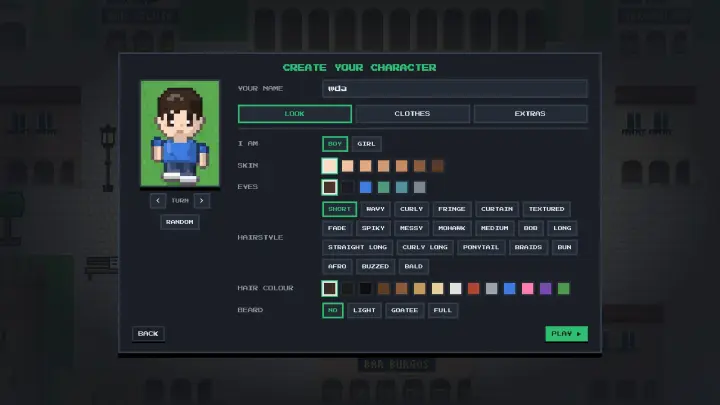720x405 pixels.
Task: Choose brown eye colour swatch
Action: click(x=330, y=187)
